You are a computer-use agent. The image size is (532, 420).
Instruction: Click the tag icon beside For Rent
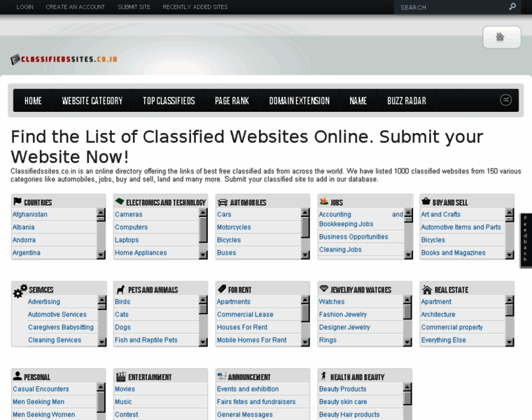pos(222,288)
